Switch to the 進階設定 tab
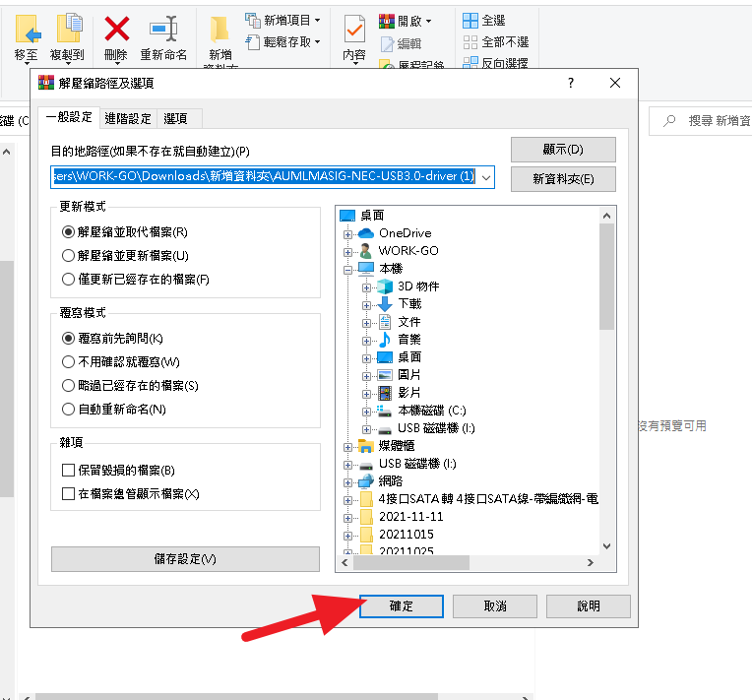This screenshot has width=752, height=700. tap(128, 118)
